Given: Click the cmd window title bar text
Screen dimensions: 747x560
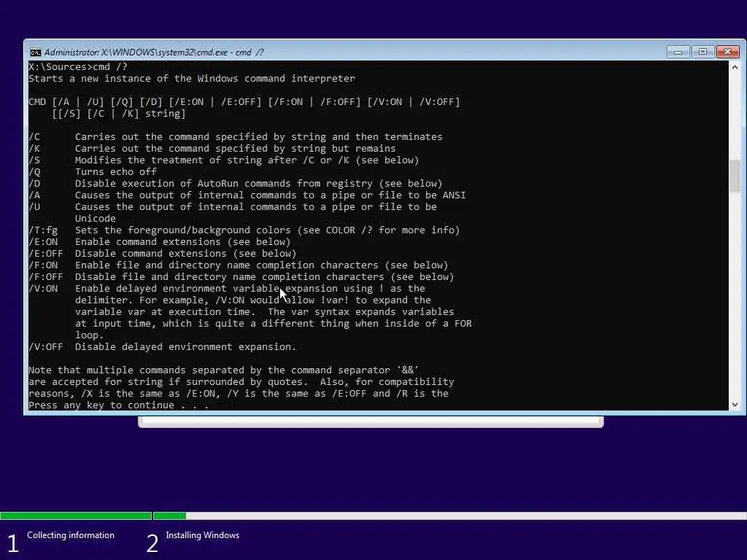Looking at the screenshot, I should 154,52.
